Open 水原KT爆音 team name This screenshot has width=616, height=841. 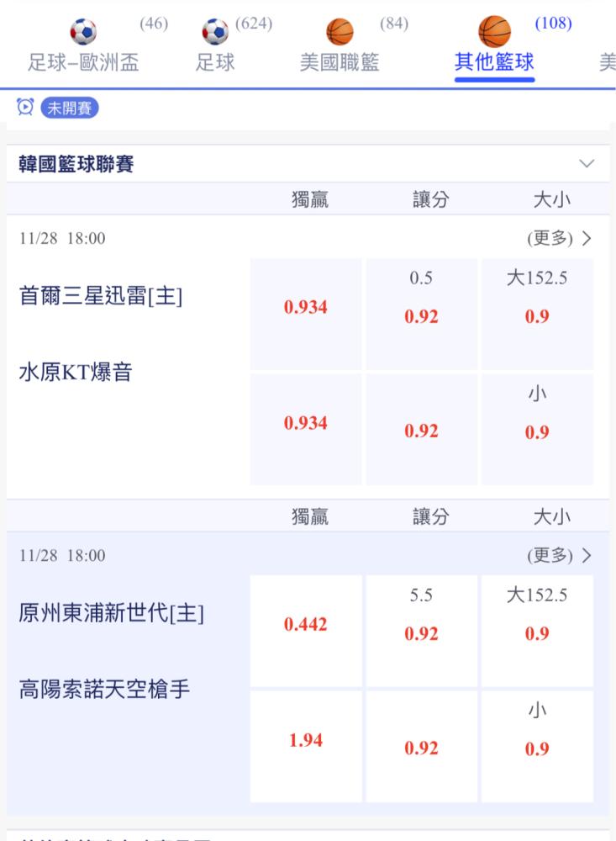pyautogui.click(x=75, y=372)
